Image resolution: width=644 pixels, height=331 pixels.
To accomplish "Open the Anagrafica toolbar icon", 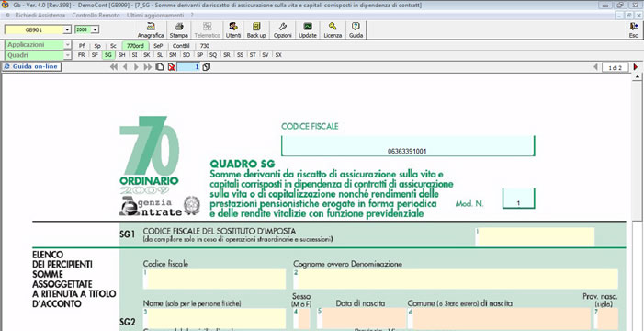I will [151, 30].
